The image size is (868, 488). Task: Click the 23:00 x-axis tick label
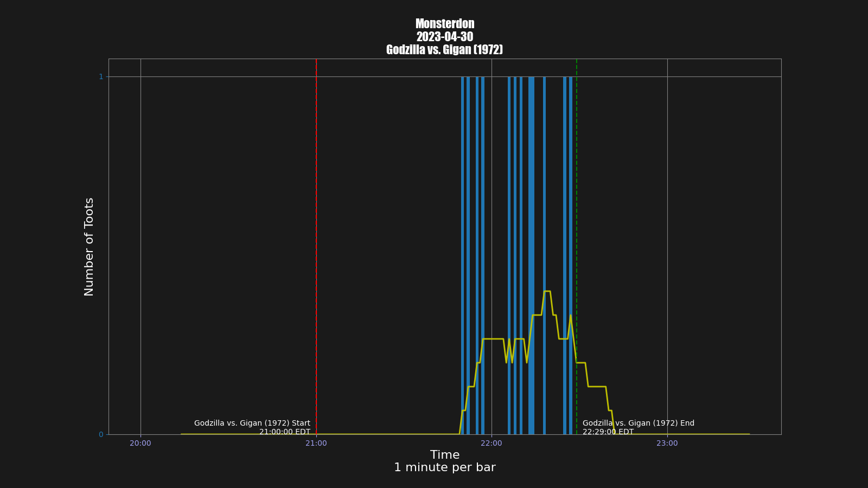pyautogui.click(x=667, y=443)
